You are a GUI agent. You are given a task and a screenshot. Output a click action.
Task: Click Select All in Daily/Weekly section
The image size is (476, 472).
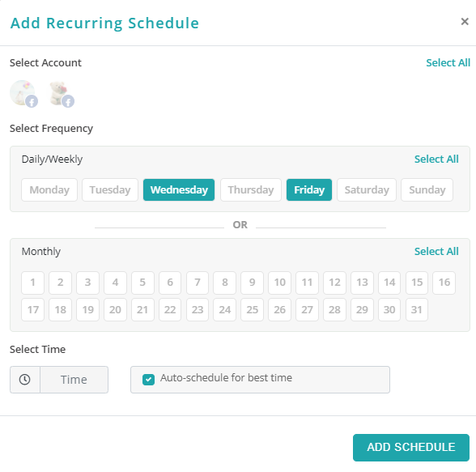[436, 159]
